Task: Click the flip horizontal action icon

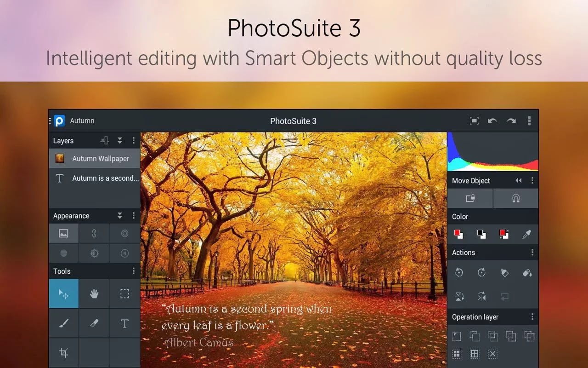Action: coord(481,297)
